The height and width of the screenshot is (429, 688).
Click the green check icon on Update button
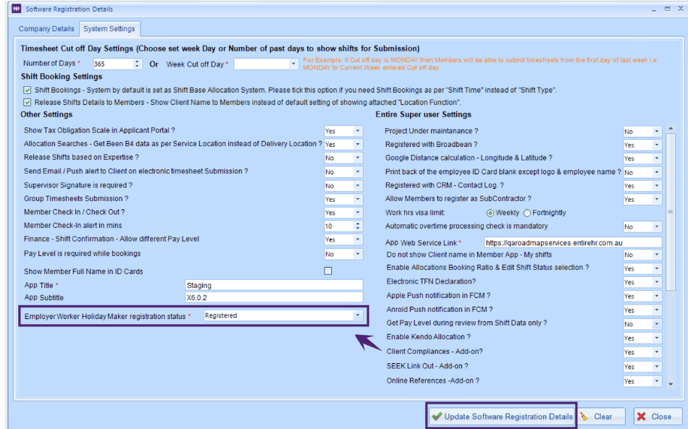click(437, 416)
